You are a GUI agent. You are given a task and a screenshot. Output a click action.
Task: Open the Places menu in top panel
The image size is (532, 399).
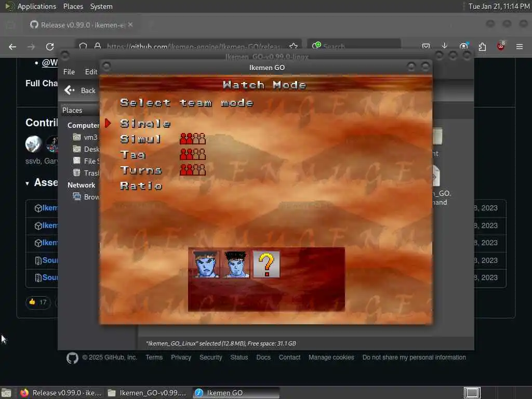tap(73, 6)
